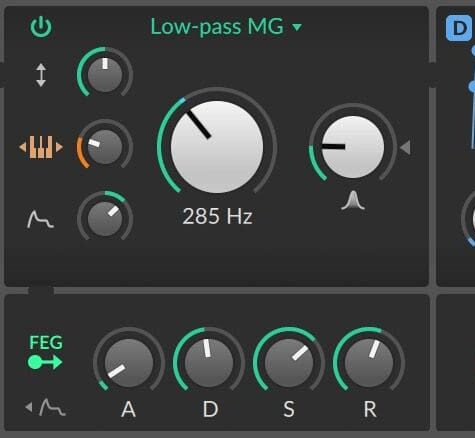
Task: Click the orange keyboard tracking icon
Action: click(x=41, y=147)
